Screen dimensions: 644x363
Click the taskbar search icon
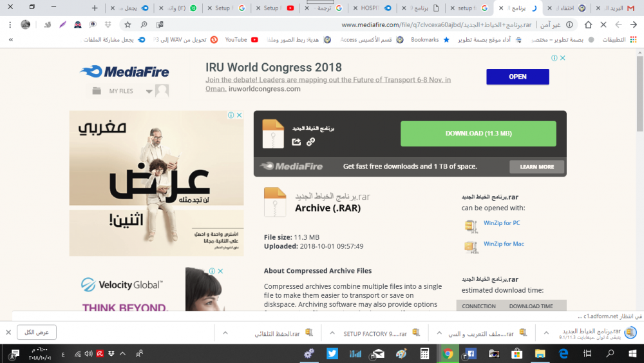[x=610, y=353]
